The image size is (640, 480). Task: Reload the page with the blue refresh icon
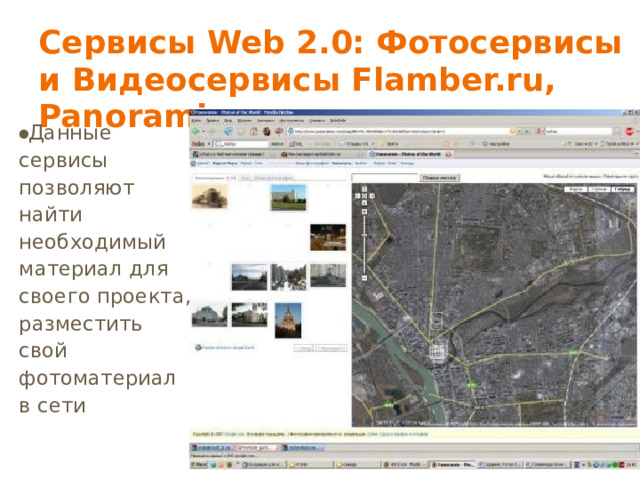[x=229, y=131]
